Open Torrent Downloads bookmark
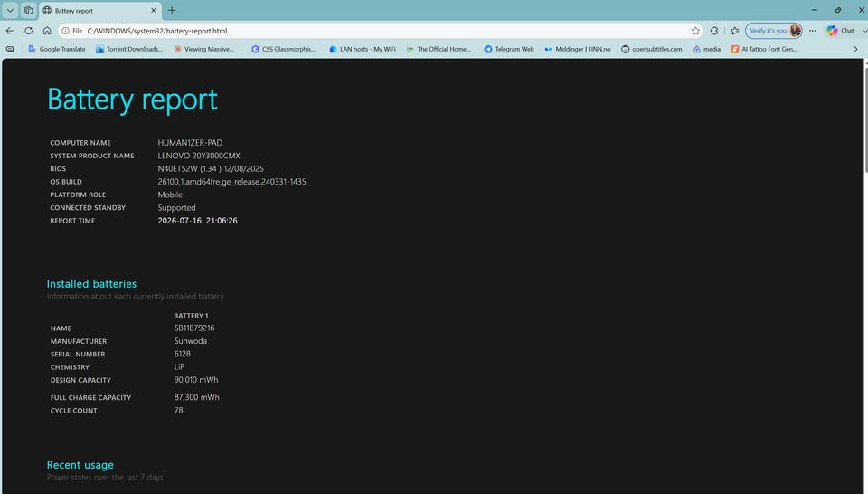 click(129, 49)
